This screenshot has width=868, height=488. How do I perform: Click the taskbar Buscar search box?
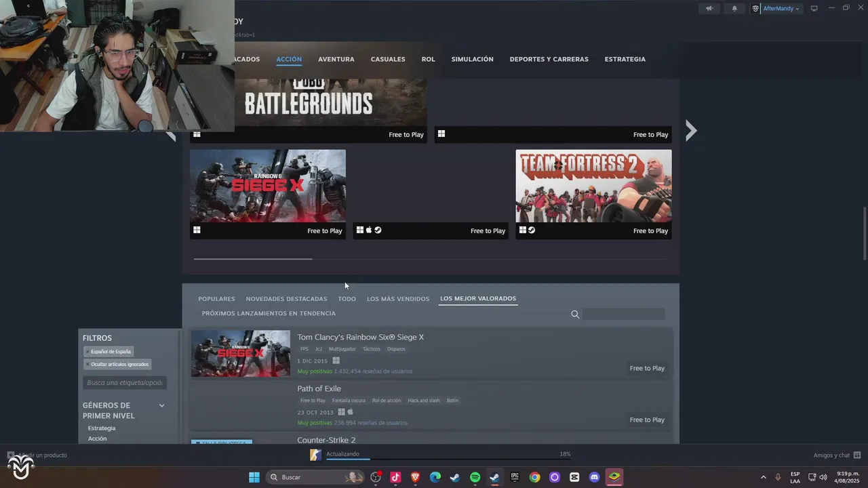tap(315, 477)
